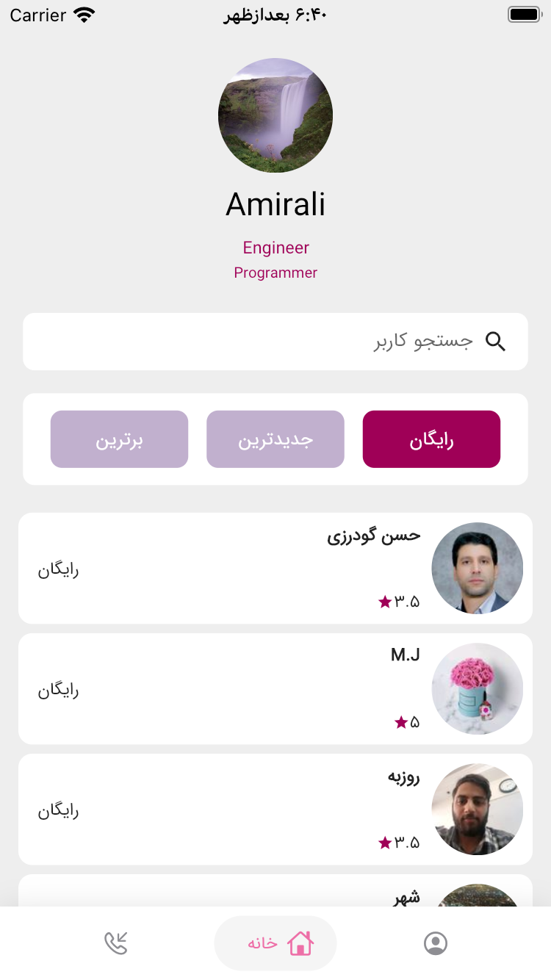Tap روزبه's profile photo
The height and width of the screenshot is (980, 551).
(x=477, y=810)
